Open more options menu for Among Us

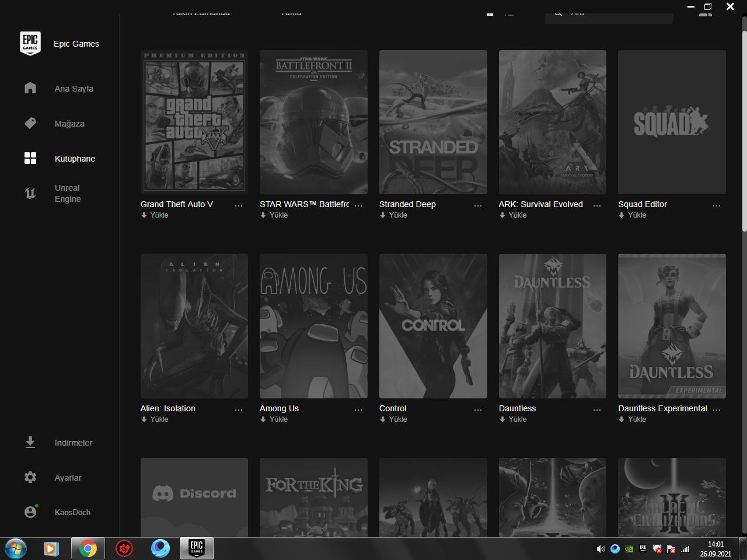tap(358, 409)
